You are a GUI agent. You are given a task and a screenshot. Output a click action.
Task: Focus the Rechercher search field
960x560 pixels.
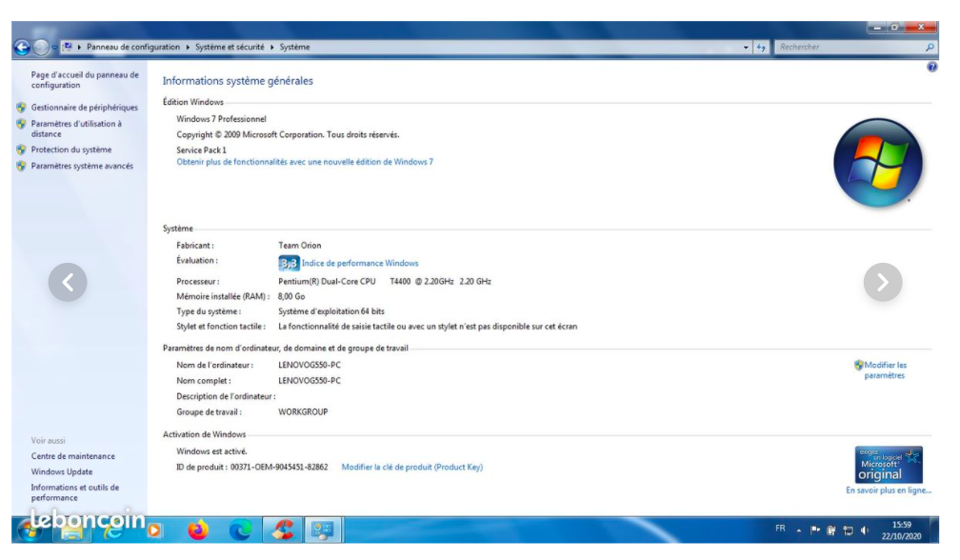pos(850,47)
